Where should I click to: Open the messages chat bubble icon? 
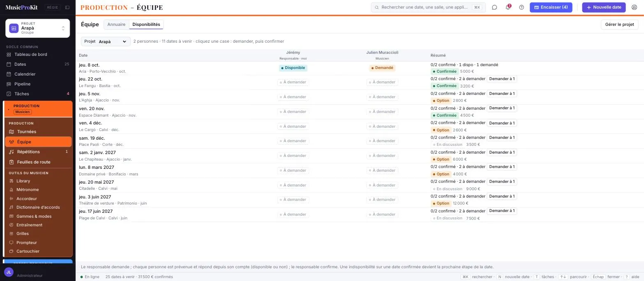coord(494,7)
